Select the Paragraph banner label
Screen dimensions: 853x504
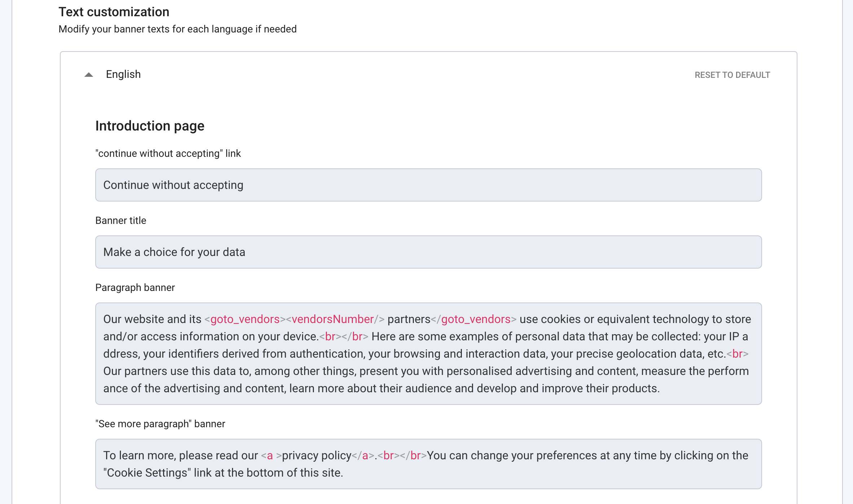pos(135,287)
